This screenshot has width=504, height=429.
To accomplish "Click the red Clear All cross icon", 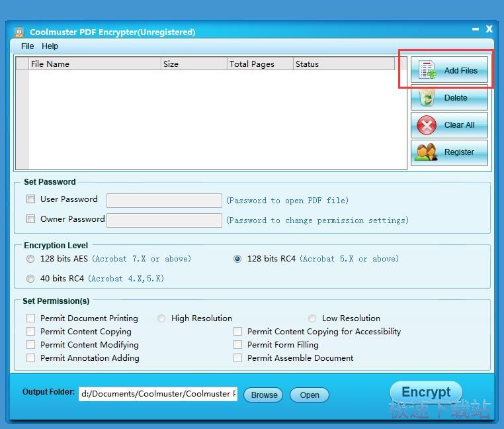I will pos(427,125).
